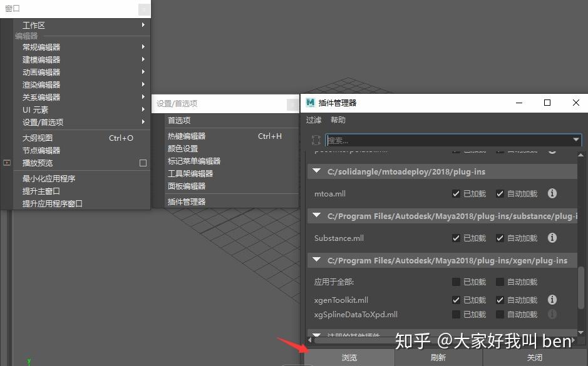Disable 自动加载 for Substance.mll

pos(501,238)
